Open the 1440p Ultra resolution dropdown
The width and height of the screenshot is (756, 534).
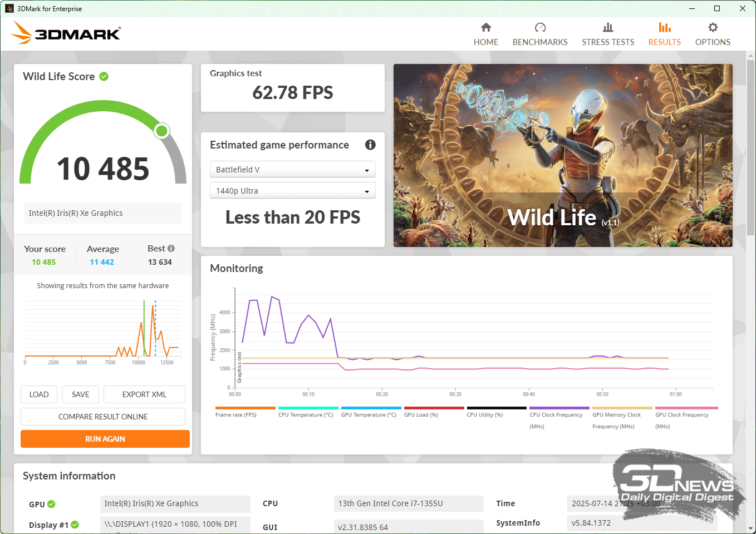click(x=293, y=190)
